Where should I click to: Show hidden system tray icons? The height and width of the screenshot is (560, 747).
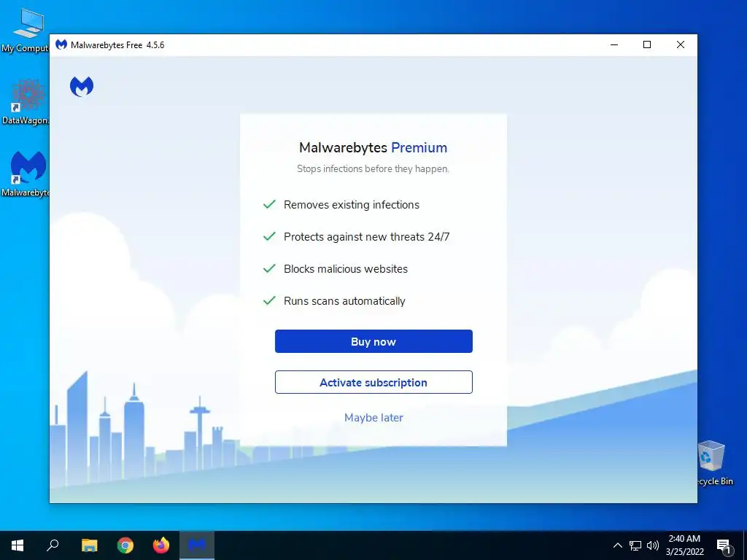click(617, 545)
